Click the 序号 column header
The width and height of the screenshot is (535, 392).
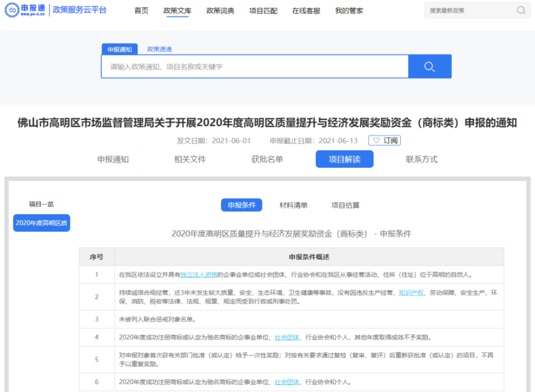pyautogui.click(x=96, y=257)
